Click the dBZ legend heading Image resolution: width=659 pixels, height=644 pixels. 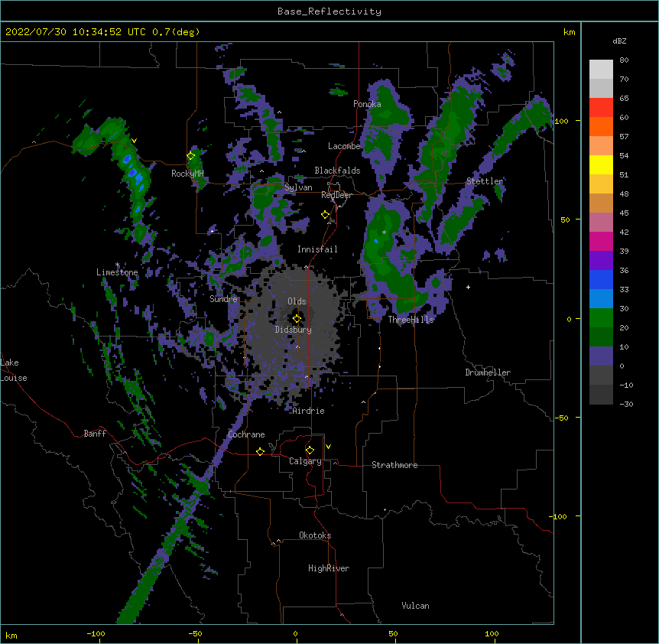tap(619, 41)
